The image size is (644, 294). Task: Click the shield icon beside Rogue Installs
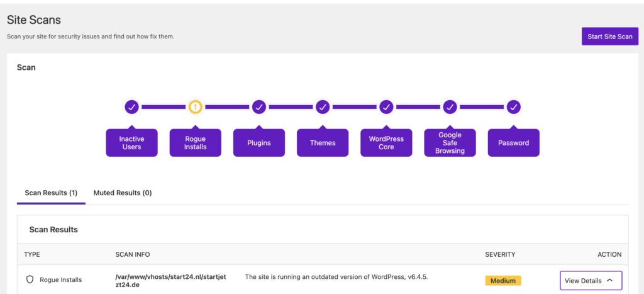click(x=30, y=280)
